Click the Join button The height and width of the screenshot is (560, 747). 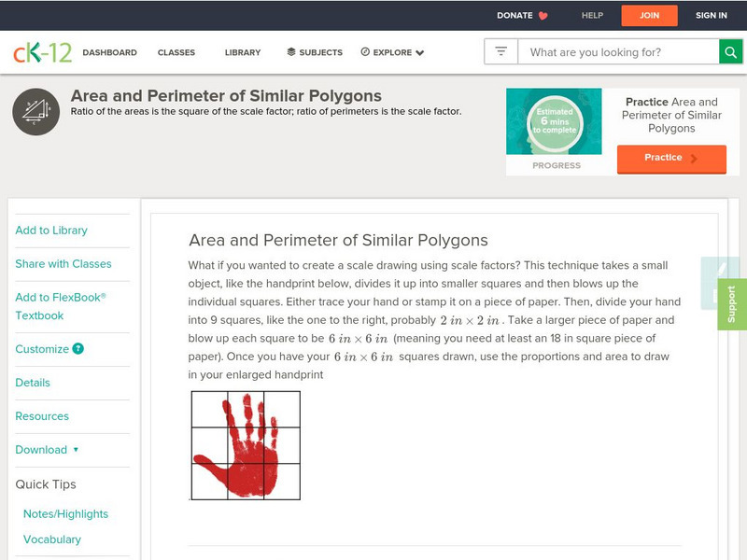tap(649, 16)
